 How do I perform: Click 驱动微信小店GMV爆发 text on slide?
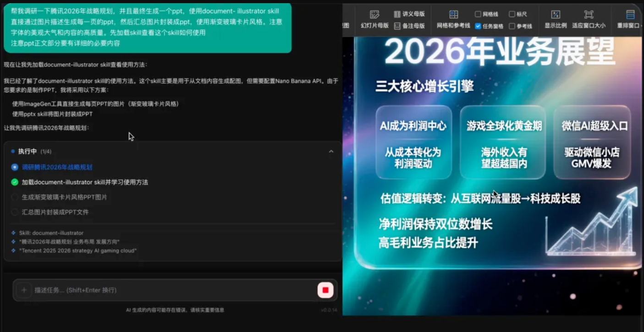pos(592,158)
